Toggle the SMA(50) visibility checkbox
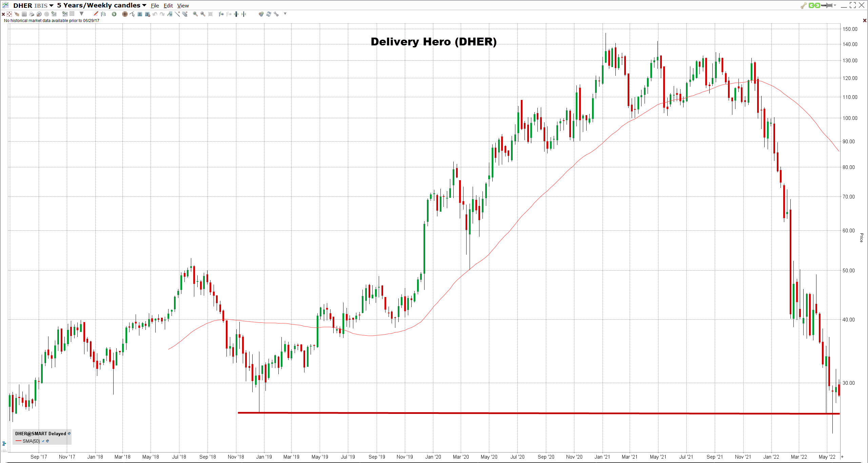 (43, 441)
